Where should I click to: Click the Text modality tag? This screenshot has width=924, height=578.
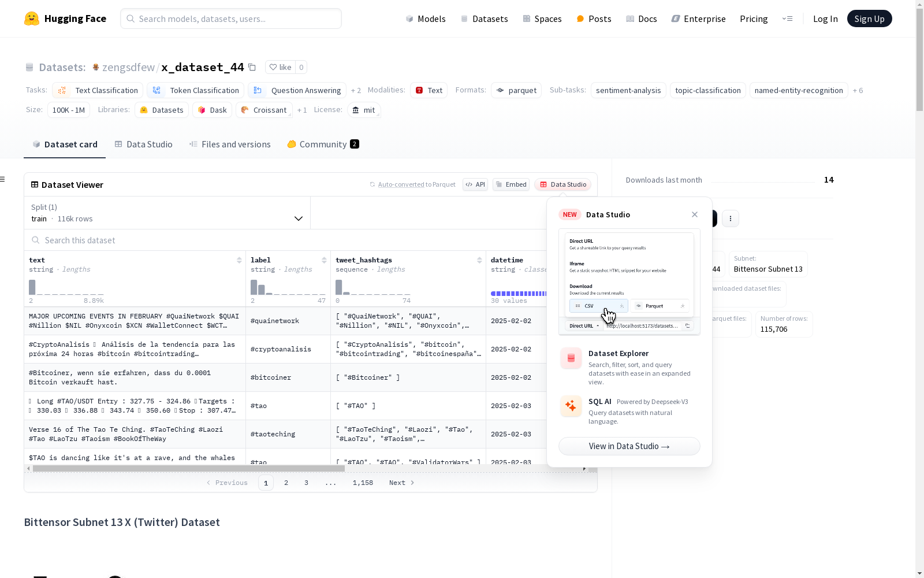pyautogui.click(x=429, y=90)
